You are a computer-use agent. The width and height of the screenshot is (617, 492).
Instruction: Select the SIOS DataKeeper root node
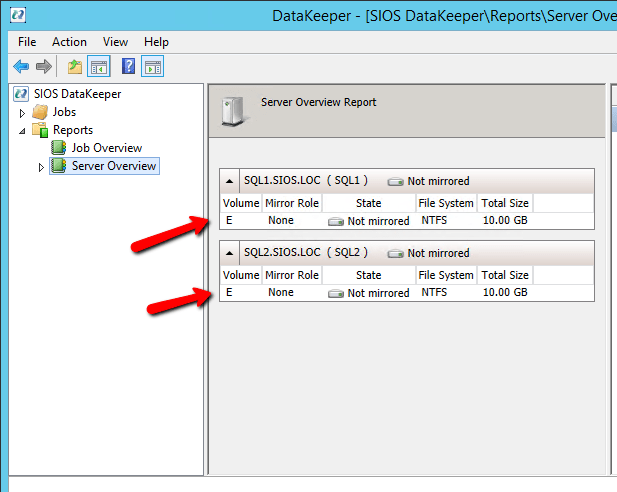pyautogui.click(x=77, y=94)
